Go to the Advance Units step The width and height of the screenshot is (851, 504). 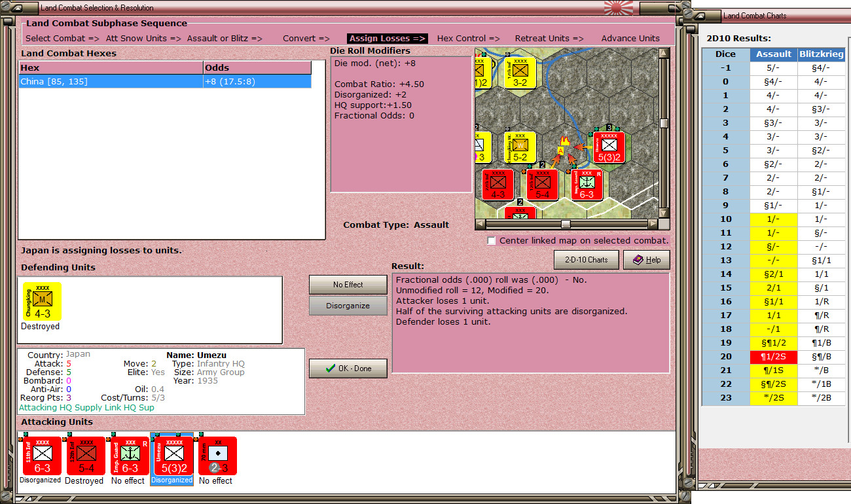click(x=631, y=39)
